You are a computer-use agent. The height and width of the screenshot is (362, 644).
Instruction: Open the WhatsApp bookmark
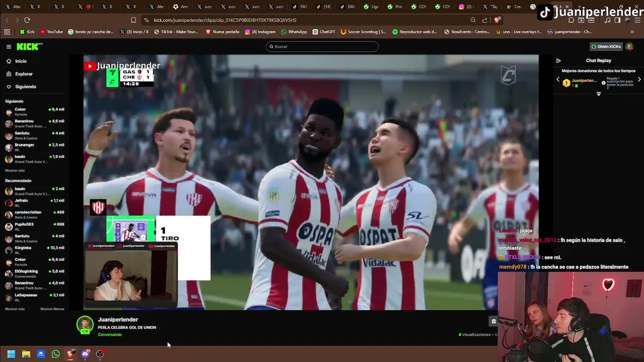pos(294,32)
